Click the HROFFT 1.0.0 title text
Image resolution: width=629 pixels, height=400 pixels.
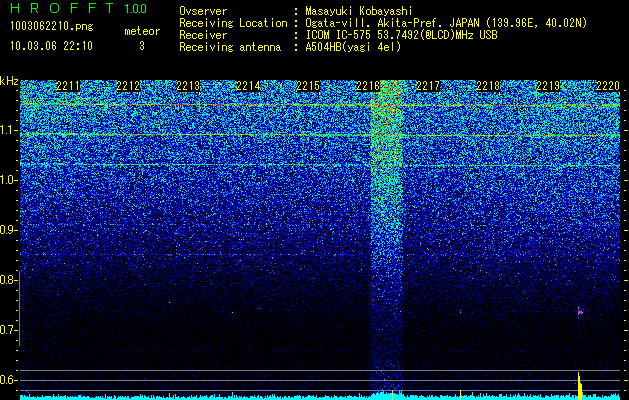[78, 8]
